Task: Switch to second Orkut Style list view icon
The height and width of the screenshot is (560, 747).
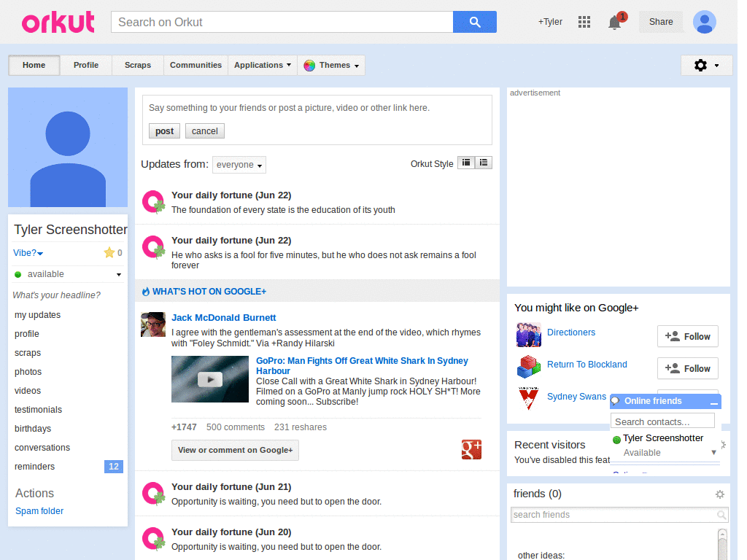Action: [x=484, y=163]
